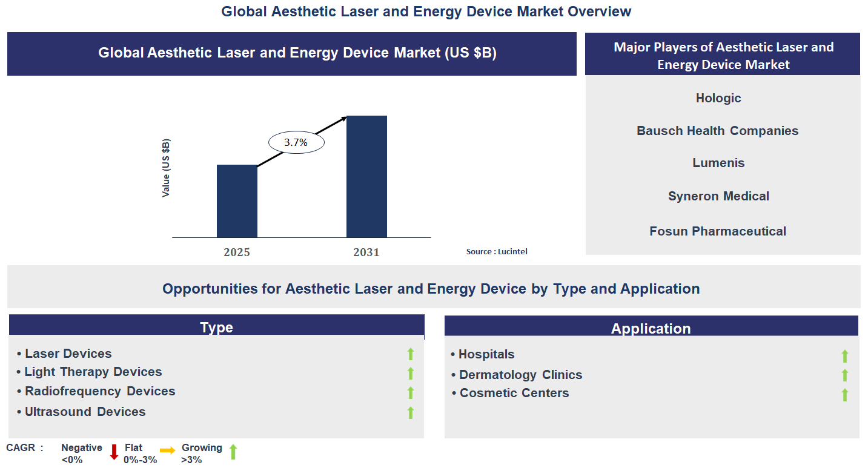Screen dimensions: 868x468
Task: Click the Lumenis company name
Action: coord(718,162)
